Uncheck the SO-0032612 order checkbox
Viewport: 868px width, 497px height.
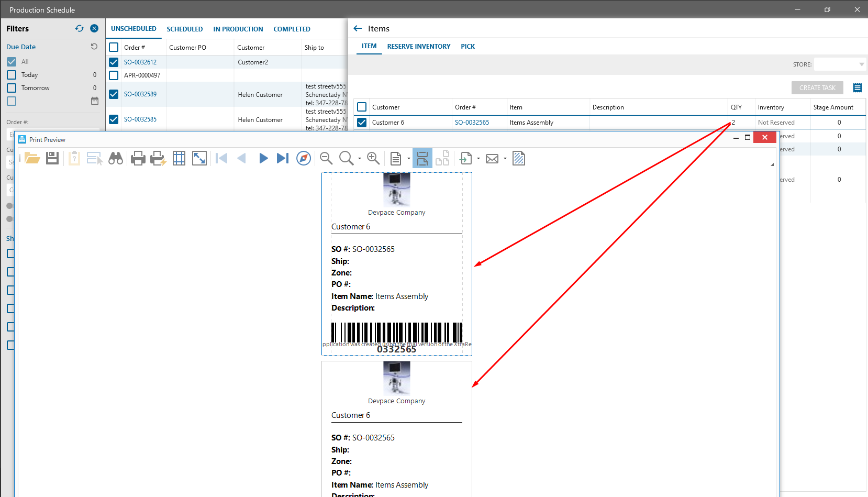pos(114,62)
